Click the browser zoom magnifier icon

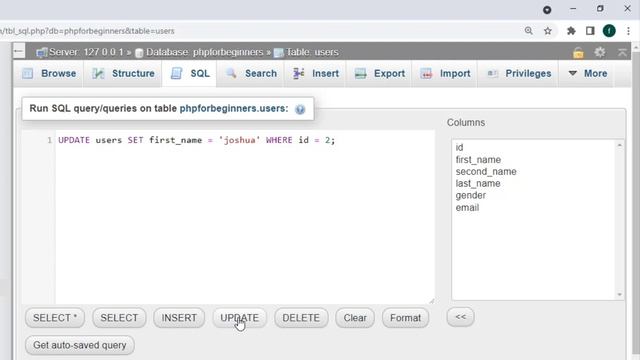point(529,31)
